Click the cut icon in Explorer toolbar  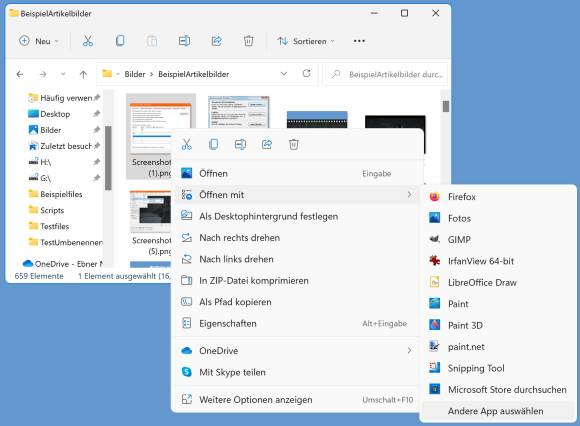point(88,41)
